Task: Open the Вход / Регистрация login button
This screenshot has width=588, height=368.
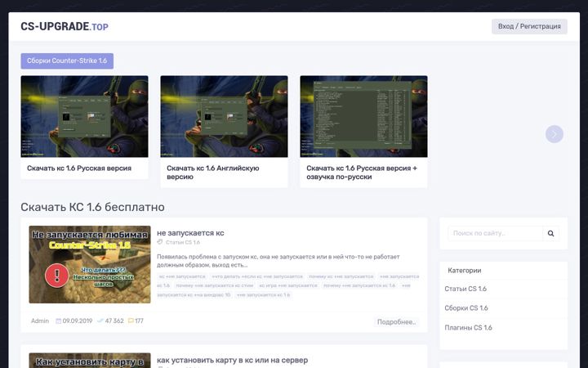Action: pyautogui.click(x=529, y=26)
